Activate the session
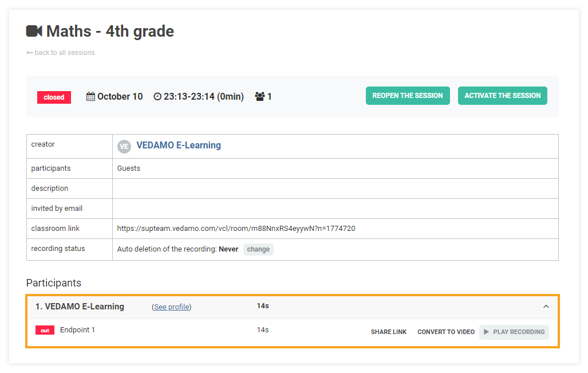The image size is (588, 373). pos(503,96)
